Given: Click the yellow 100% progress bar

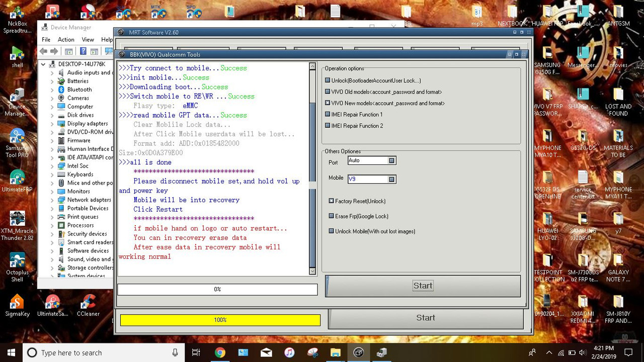Looking at the screenshot, I should coord(220,320).
